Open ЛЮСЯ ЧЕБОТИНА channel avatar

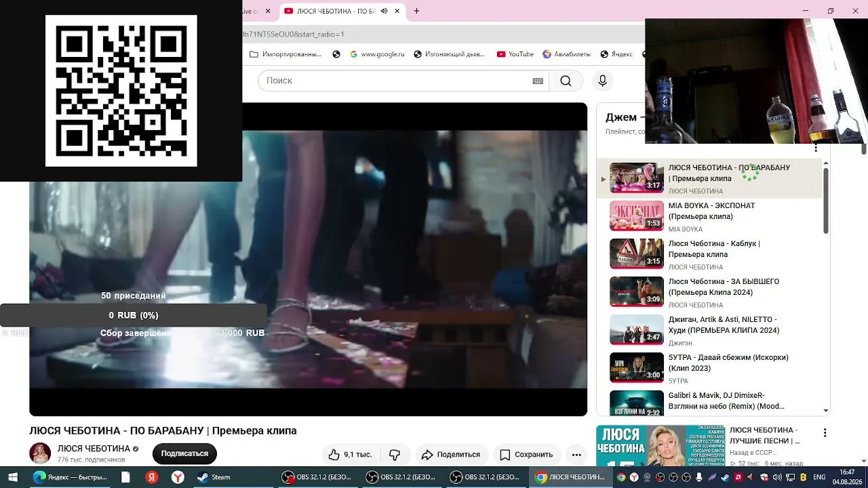[x=40, y=453]
